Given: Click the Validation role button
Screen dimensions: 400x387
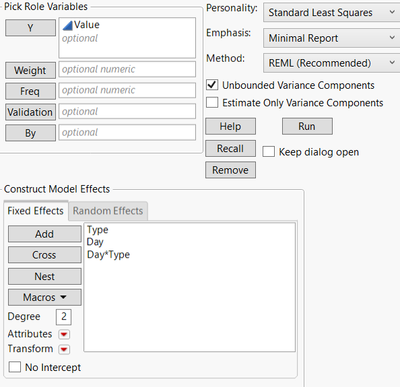Looking at the screenshot, I should click(x=30, y=112).
